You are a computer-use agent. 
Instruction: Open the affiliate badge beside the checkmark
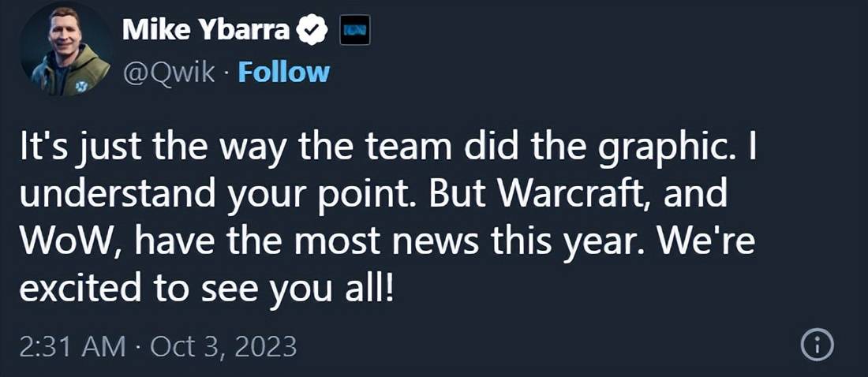[354, 30]
